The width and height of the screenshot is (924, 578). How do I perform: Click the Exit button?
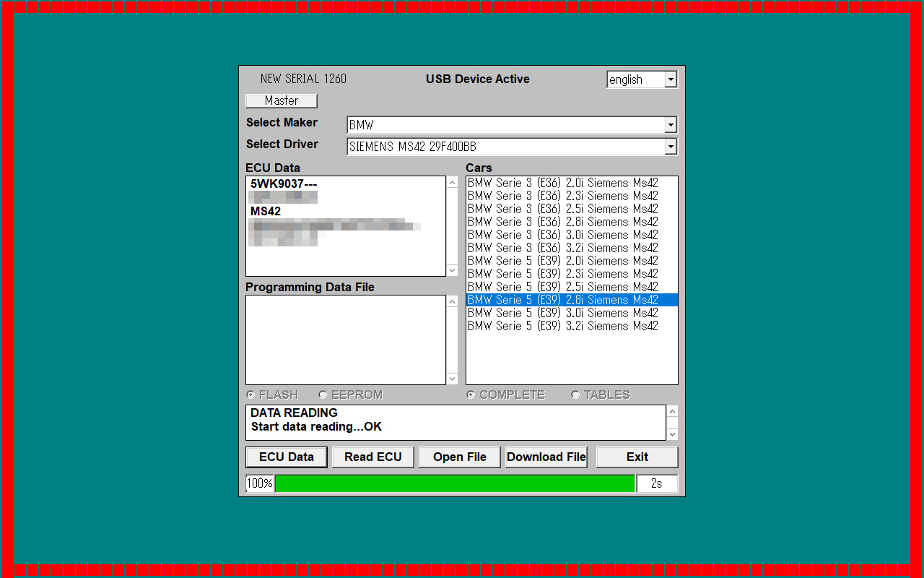click(x=637, y=457)
